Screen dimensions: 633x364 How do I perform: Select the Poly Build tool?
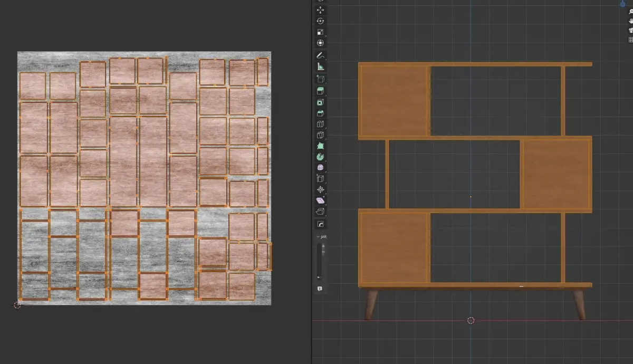320,147
